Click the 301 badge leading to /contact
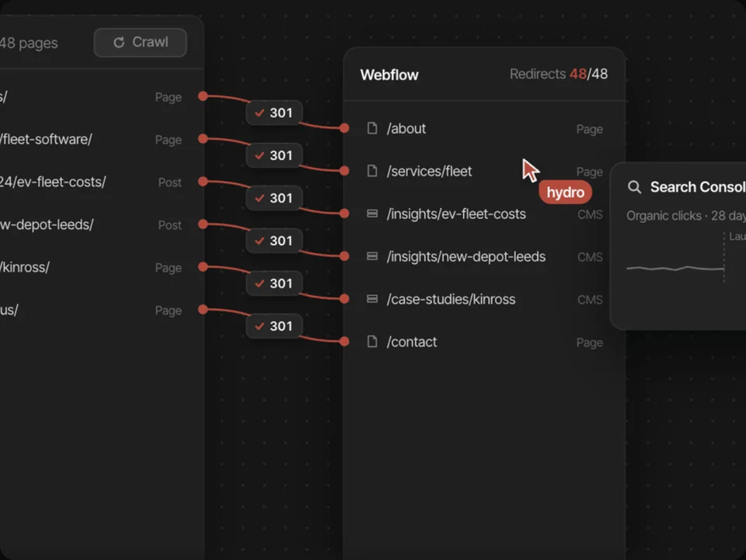 point(274,326)
